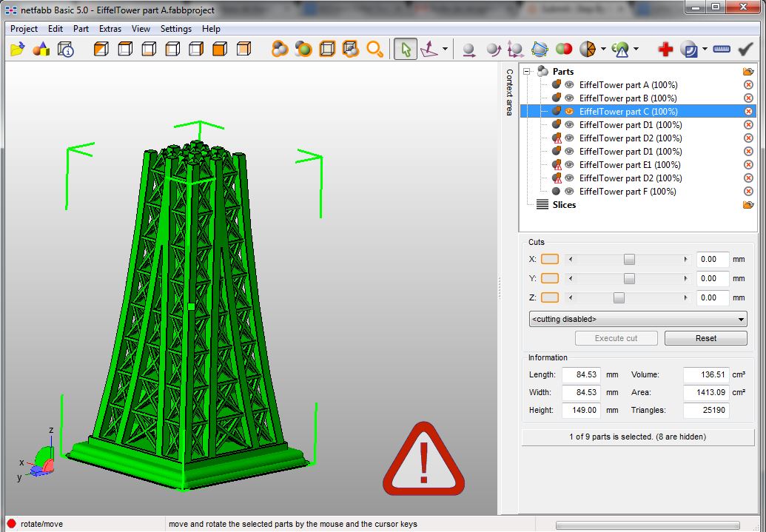Click the Execute cut button

pyautogui.click(x=616, y=338)
